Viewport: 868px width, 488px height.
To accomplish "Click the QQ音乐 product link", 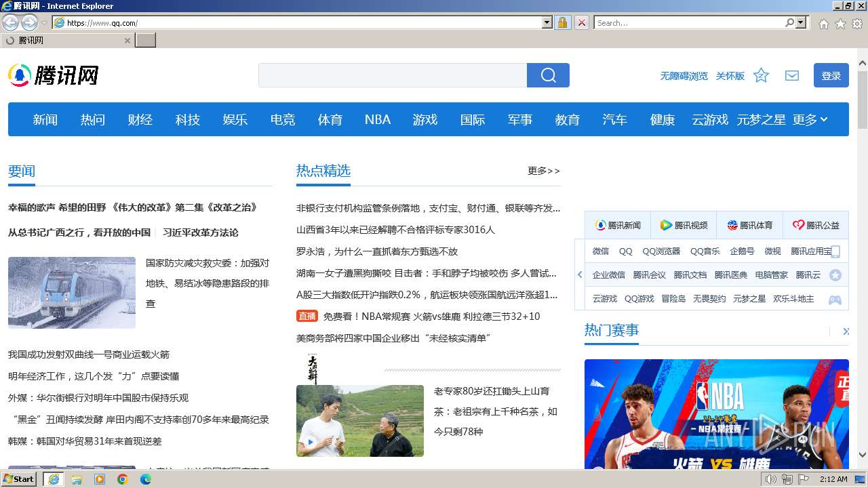I will tap(705, 251).
